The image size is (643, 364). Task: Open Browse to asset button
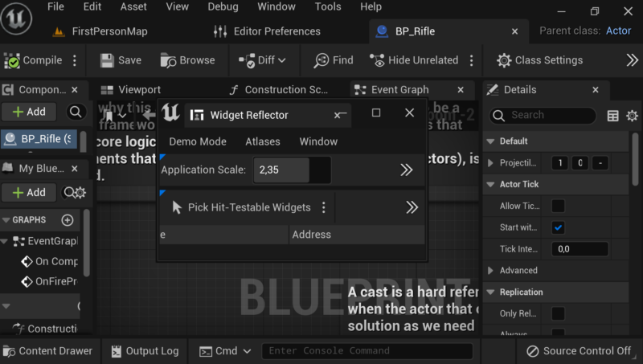(188, 60)
